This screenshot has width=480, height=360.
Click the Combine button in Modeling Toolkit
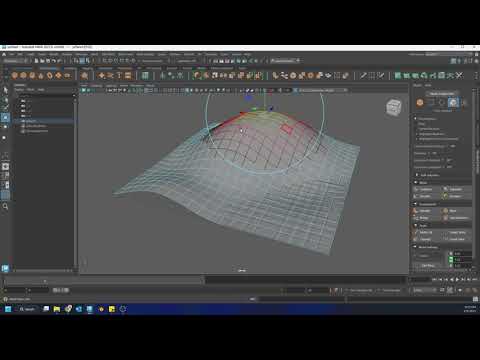(426, 189)
